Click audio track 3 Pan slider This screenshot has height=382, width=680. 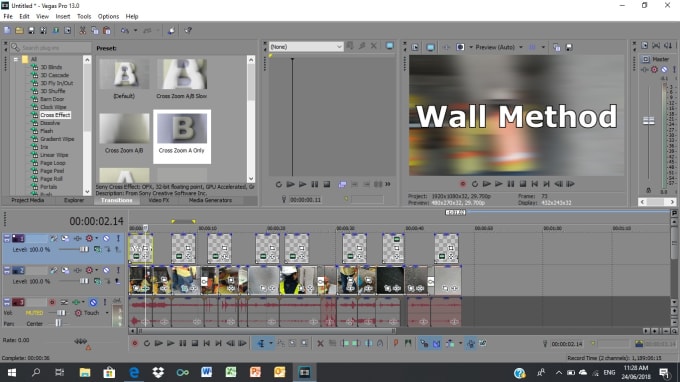[58, 323]
